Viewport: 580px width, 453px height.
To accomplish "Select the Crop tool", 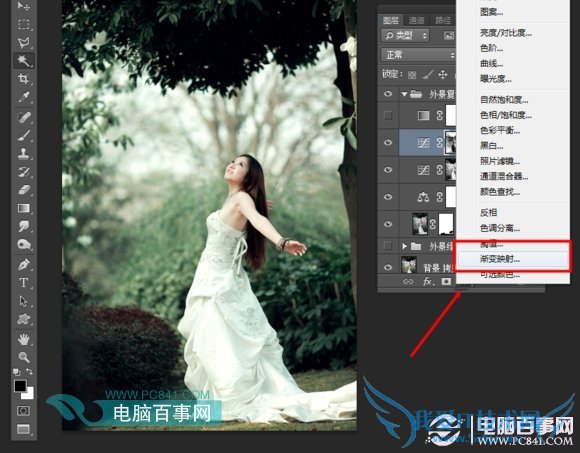I will (24, 78).
